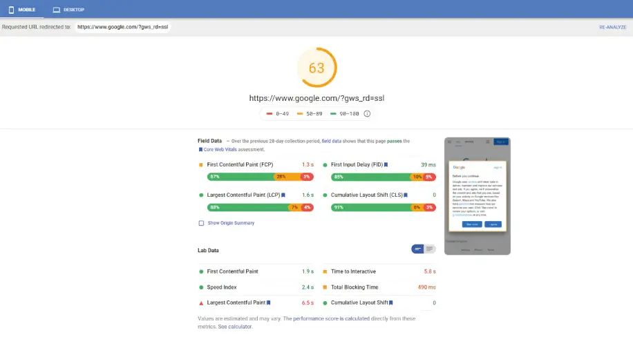Click the desktop monitor icon
The width and height of the screenshot is (633, 364).
[57, 10]
